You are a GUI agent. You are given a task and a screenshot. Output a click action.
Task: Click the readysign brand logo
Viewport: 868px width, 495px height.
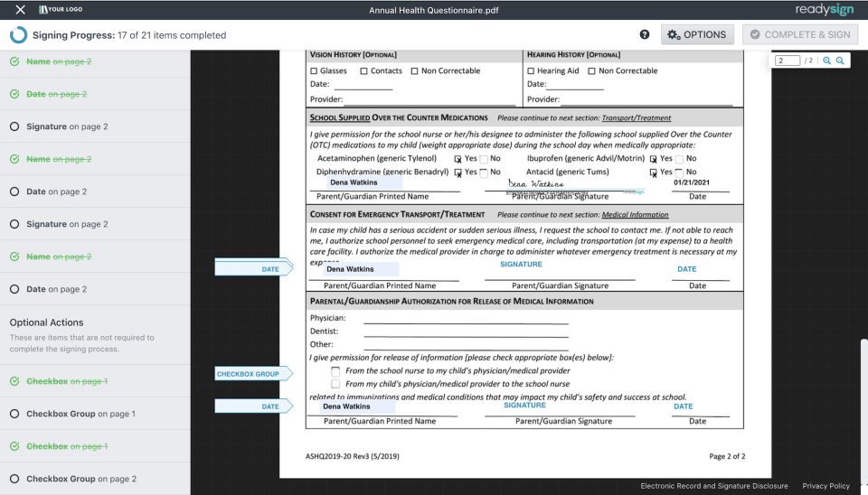pos(825,9)
